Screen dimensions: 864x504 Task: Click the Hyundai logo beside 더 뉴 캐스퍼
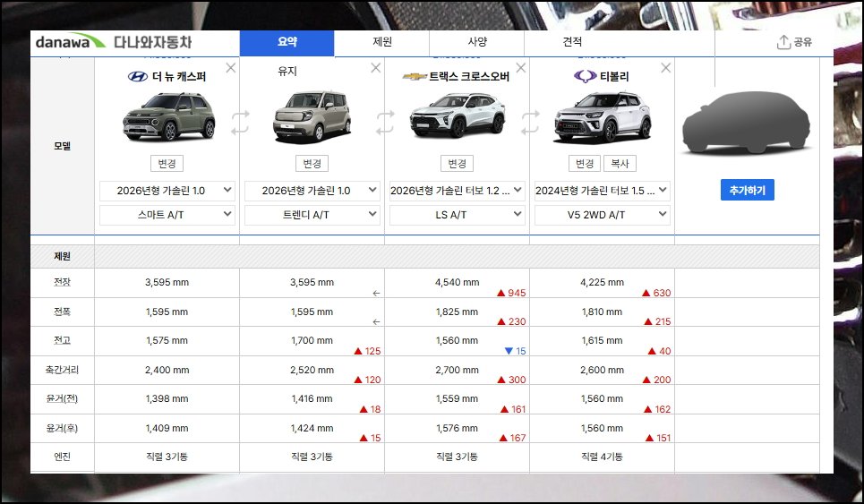(138, 77)
